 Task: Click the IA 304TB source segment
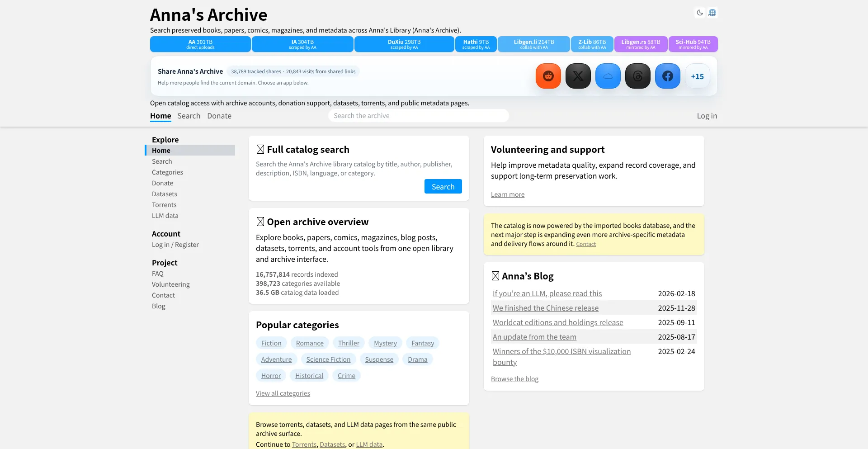click(302, 44)
